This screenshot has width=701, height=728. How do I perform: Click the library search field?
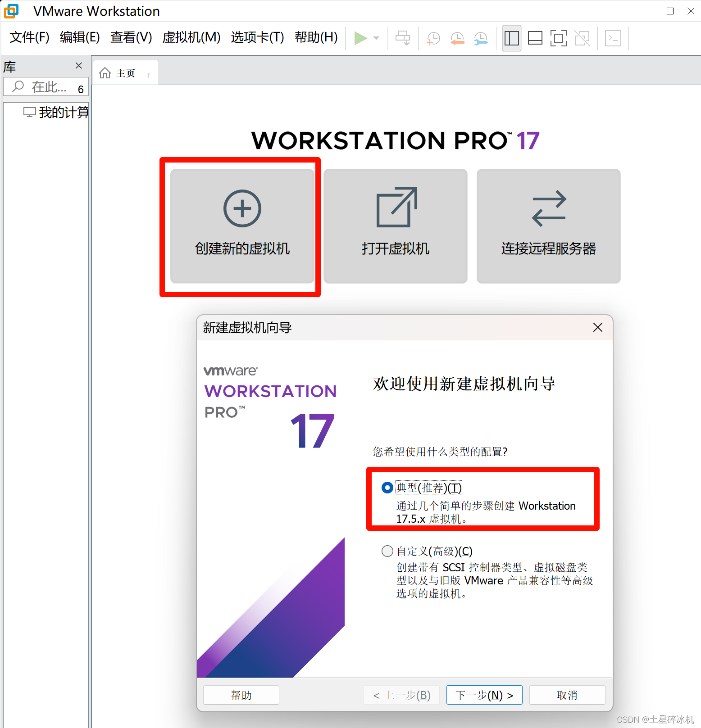point(46,86)
